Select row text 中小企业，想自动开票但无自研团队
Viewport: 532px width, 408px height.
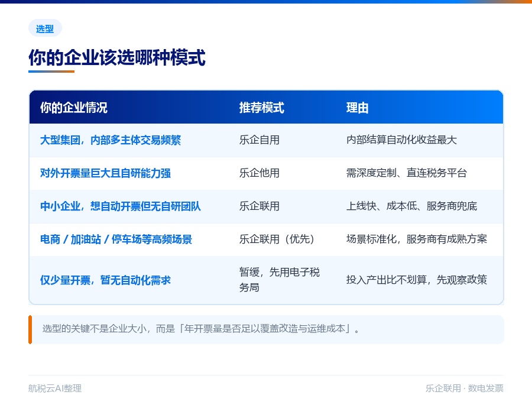click(x=121, y=206)
